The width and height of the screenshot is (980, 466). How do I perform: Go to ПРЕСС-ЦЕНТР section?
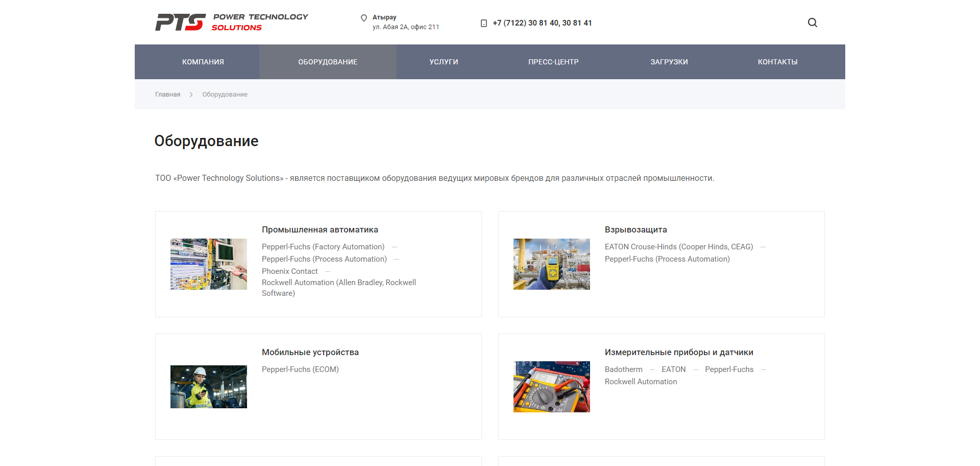[553, 62]
